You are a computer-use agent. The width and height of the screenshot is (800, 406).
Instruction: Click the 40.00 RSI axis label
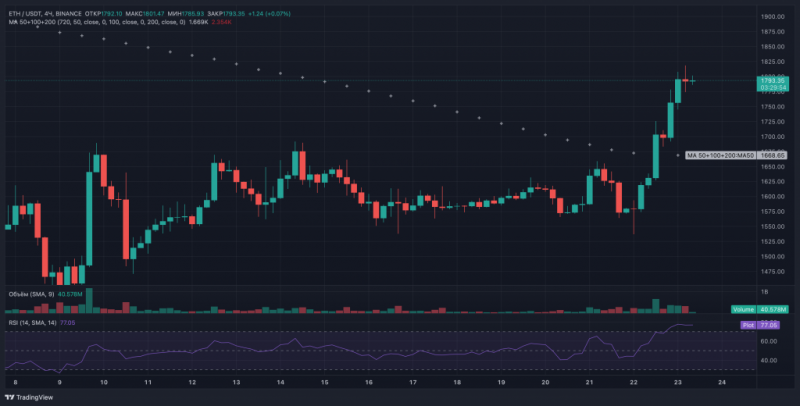pyautogui.click(x=769, y=360)
